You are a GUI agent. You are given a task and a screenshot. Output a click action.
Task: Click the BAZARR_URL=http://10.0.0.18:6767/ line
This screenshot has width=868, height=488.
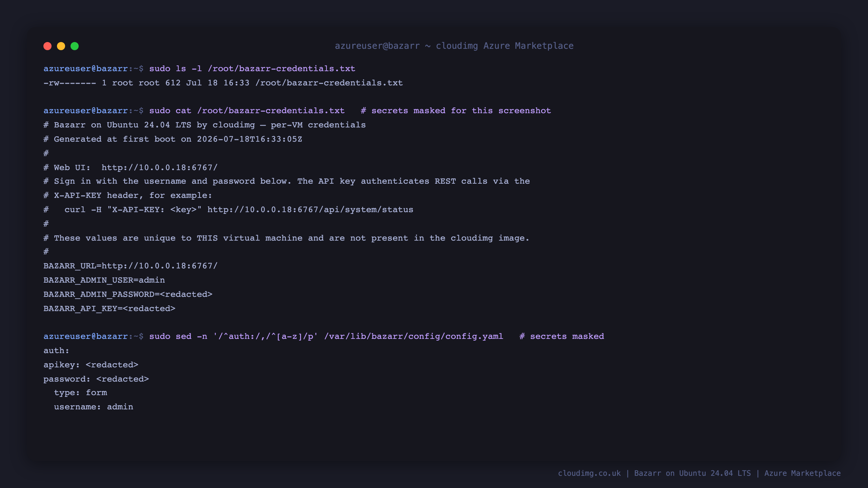[x=131, y=266]
